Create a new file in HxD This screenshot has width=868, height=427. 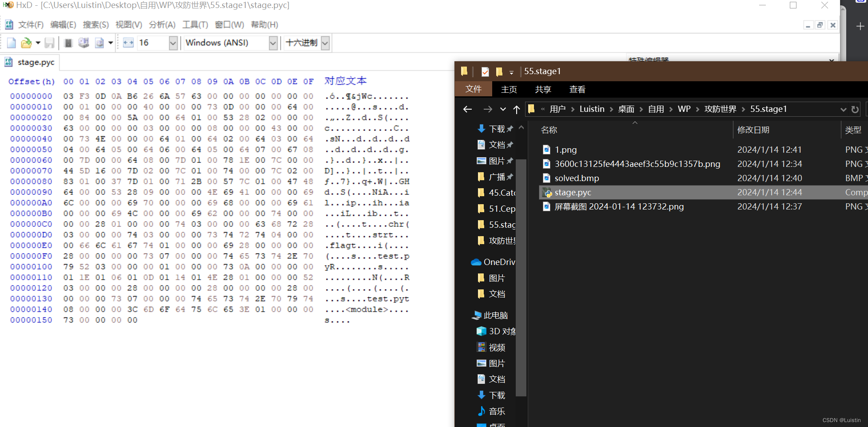pyautogui.click(x=11, y=43)
